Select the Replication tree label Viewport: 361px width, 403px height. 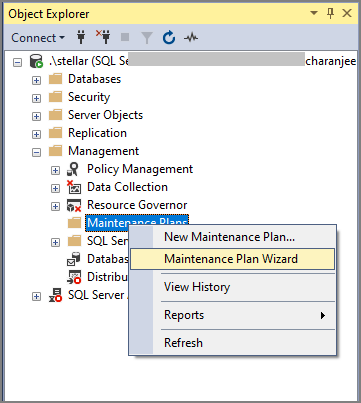97,133
